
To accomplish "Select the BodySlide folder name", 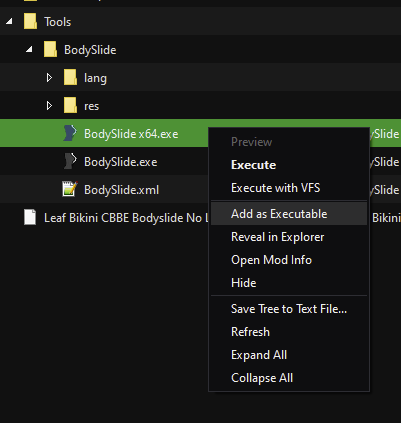I will point(90,50).
